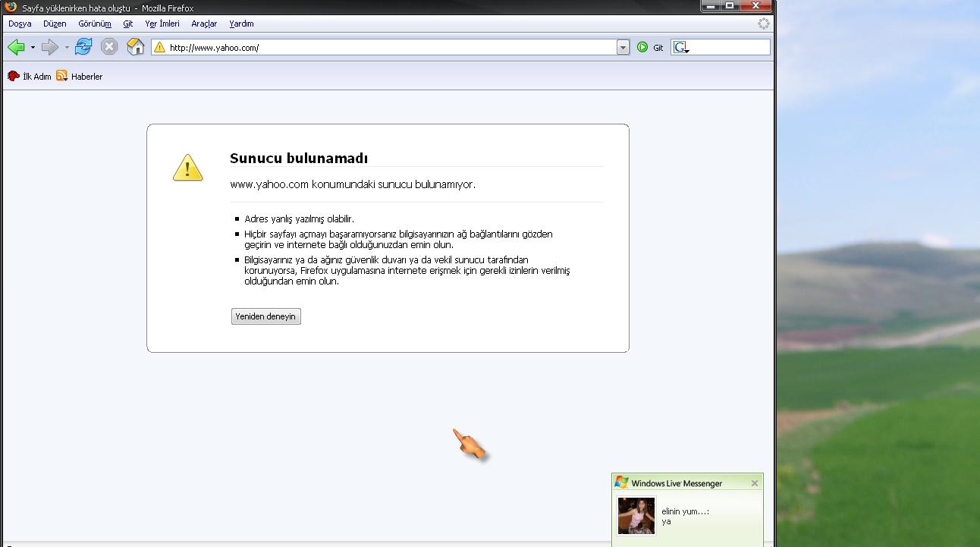Click the grey forward arrow button
The image size is (980, 547).
[50, 47]
